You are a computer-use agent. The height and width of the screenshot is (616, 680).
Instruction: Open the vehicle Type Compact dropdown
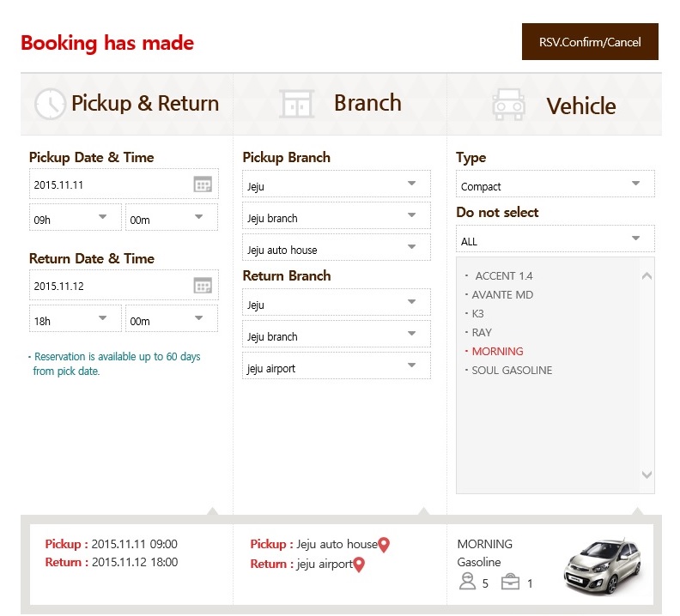[x=555, y=184]
